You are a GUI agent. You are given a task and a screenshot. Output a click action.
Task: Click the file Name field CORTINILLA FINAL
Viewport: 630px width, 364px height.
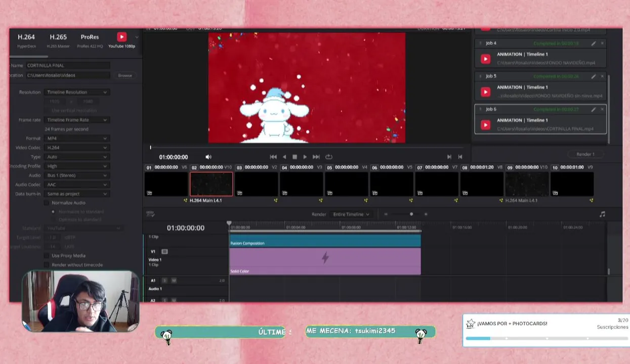pos(68,65)
